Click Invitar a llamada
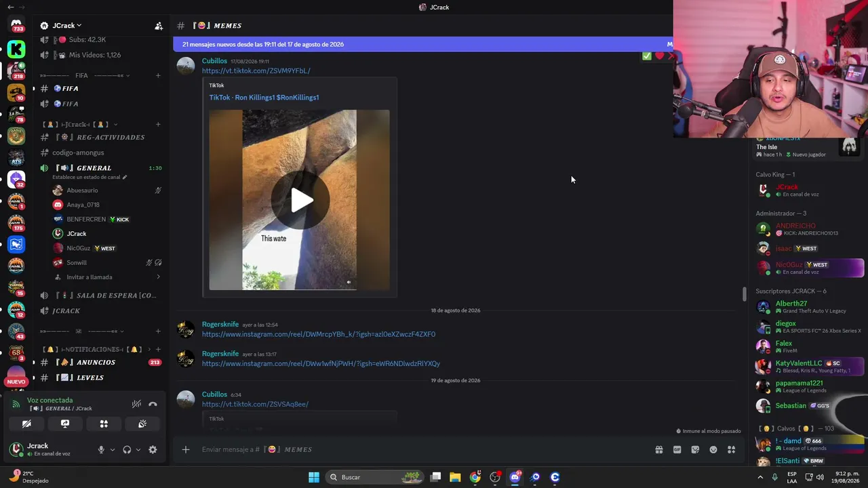This screenshot has height=488, width=868. coord(90,277)
